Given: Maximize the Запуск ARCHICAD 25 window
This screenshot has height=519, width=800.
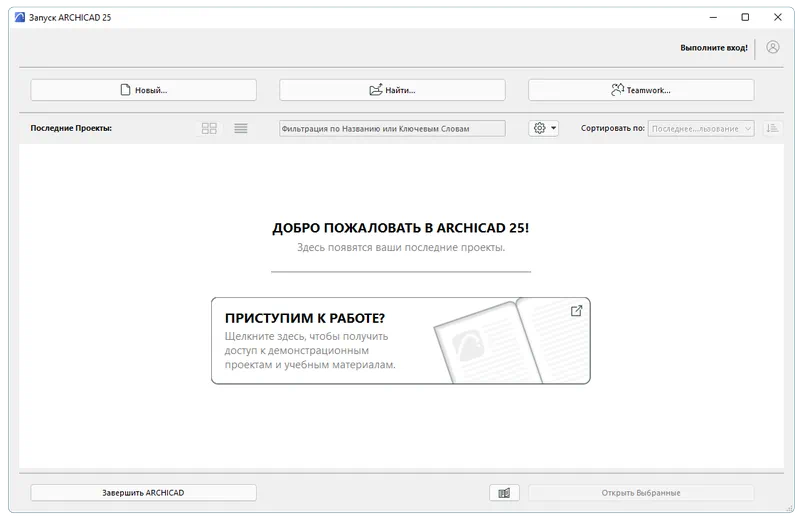Looking at the screenshot, I should [745, 17].
